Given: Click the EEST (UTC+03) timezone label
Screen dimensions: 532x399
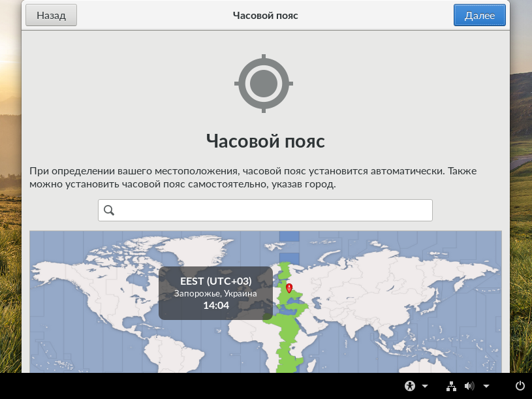Looking at the screenshot, I should click(216, 281).
